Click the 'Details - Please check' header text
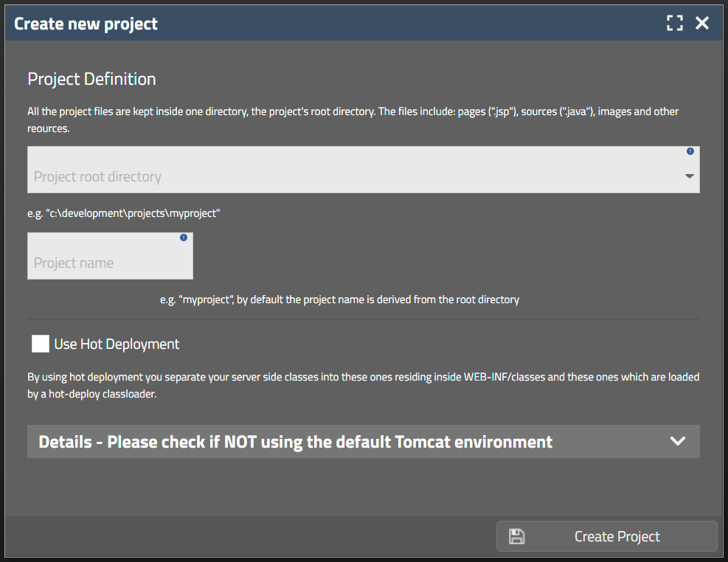 [295, 442]
